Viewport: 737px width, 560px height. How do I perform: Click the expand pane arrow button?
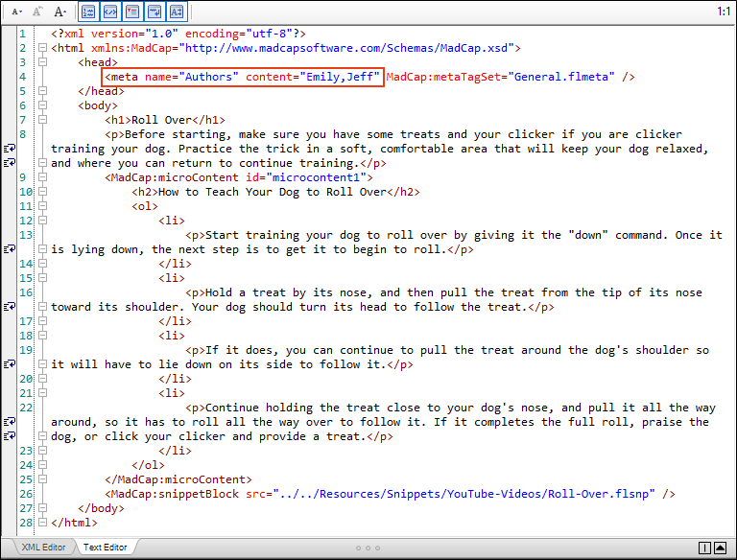tap(720, 548)
